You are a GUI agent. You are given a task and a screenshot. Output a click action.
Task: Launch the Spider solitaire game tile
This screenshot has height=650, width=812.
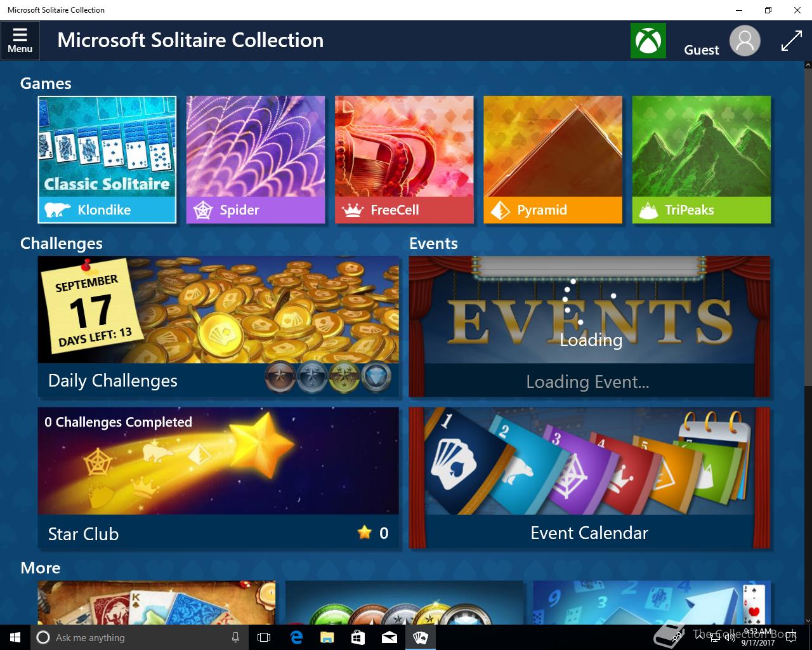pos(256,160)
